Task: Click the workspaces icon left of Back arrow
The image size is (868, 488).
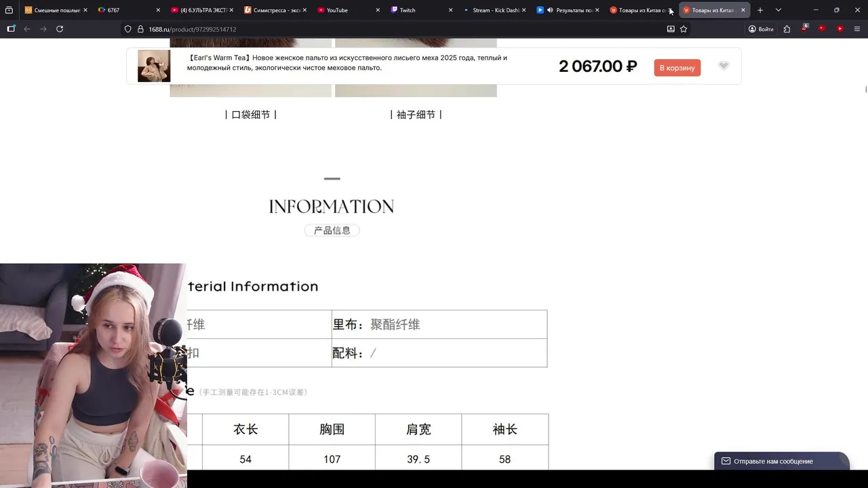Action: point(11,29)
